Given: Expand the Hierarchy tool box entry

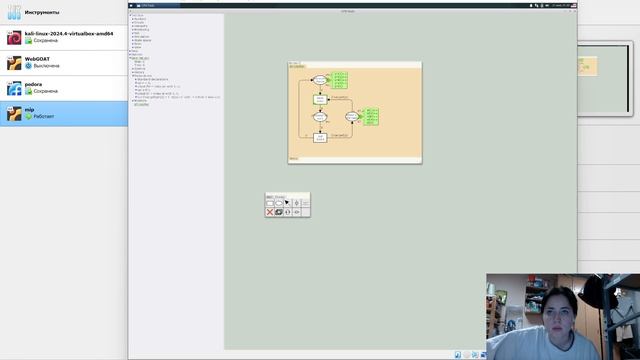Looking at the screenshot, I should (140, 26).
